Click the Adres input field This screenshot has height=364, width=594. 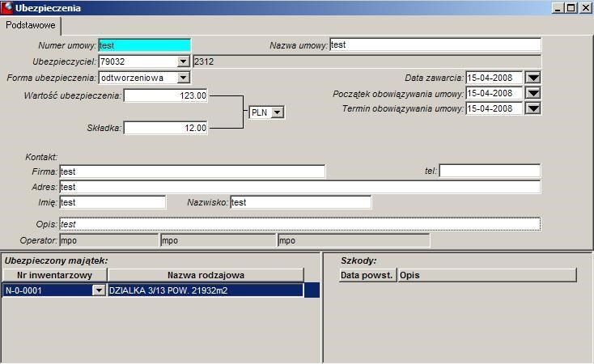(300, 187)
